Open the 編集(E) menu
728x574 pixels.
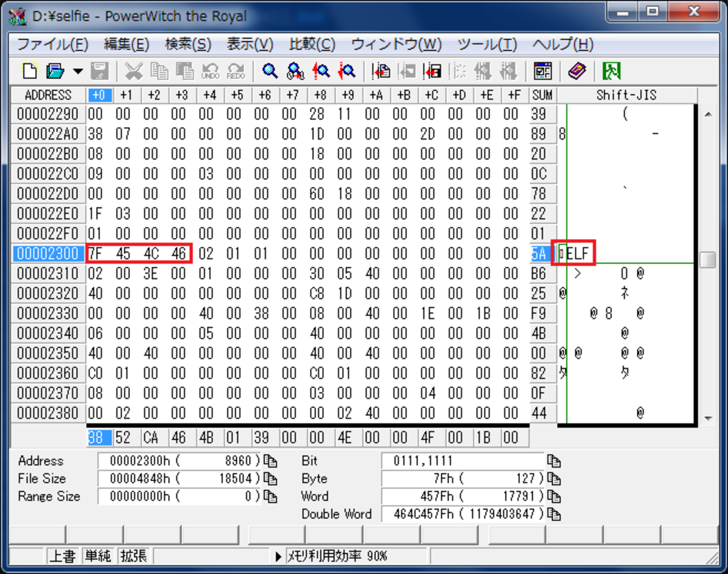127,44
